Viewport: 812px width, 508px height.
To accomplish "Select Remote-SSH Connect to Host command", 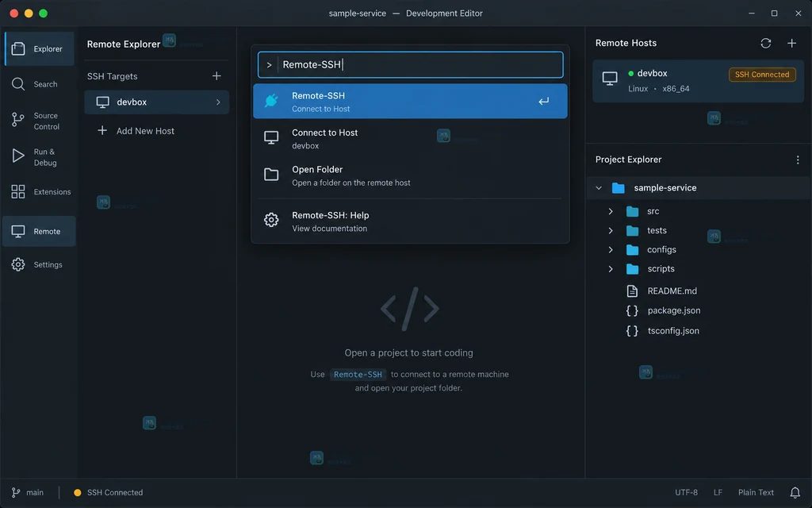I will click(x=410, y=101).
